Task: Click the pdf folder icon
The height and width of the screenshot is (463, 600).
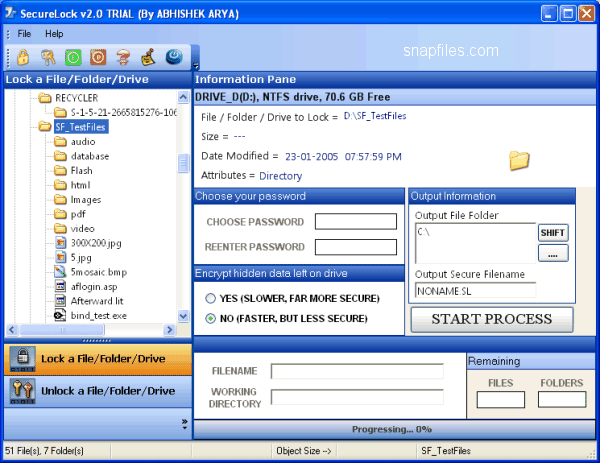Action: [60, 214]
